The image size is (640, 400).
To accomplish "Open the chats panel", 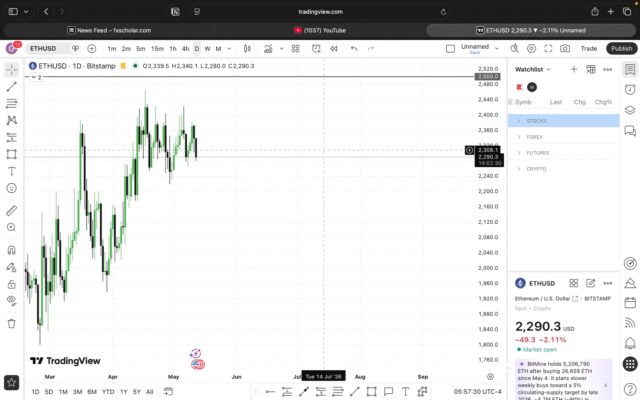I will [x=630, y=131].
